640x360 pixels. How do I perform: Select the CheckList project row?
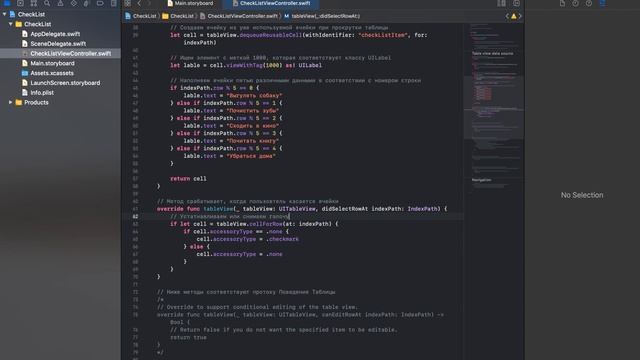pyautogui.click(x=31, y=14)
